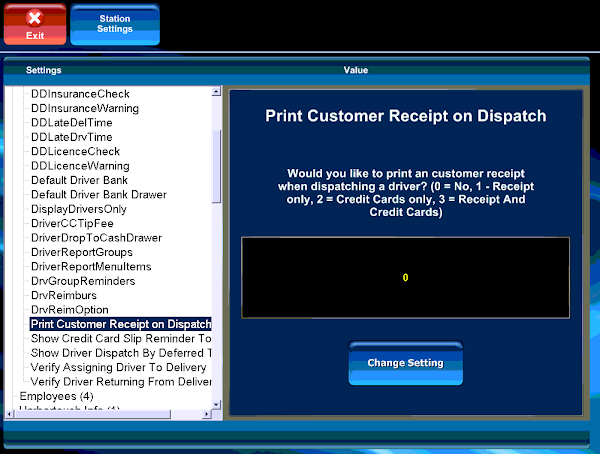This screenshot has width=600, height=454.
Task: Click the setting value display field
Action: pyautogui.click(x=405, y=277)
